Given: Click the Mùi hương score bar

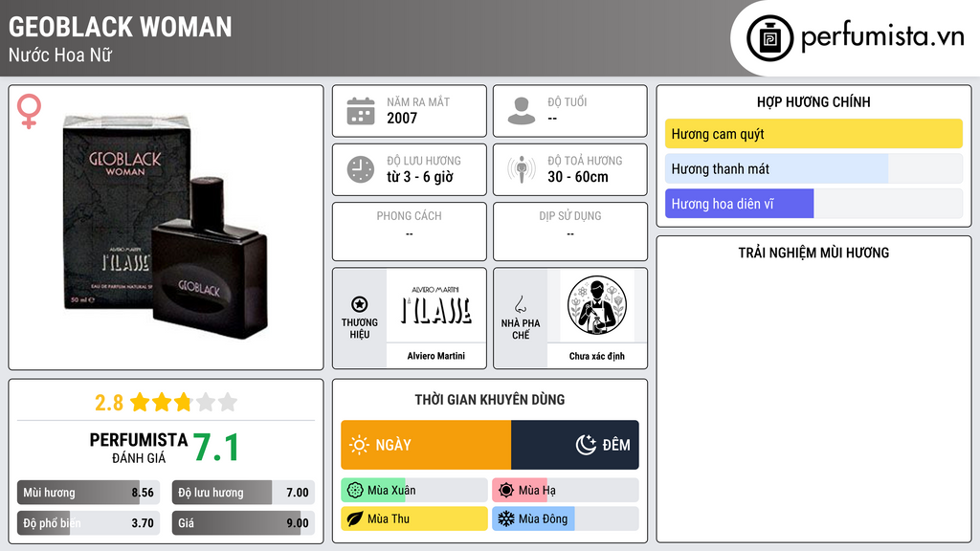Looking at the screenshot, I should click(88, 493).
